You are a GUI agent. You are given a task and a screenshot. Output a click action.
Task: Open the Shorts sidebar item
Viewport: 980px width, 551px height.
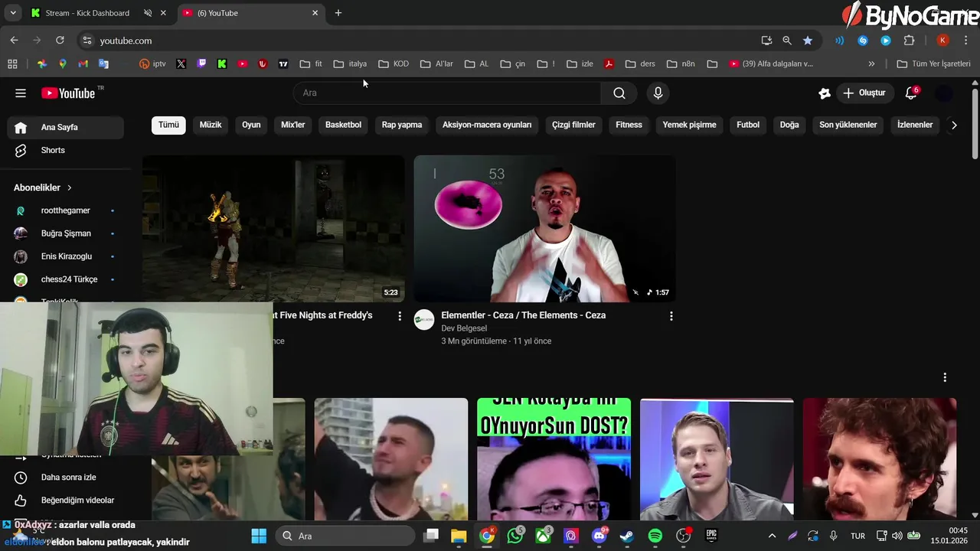pos(66,150)
